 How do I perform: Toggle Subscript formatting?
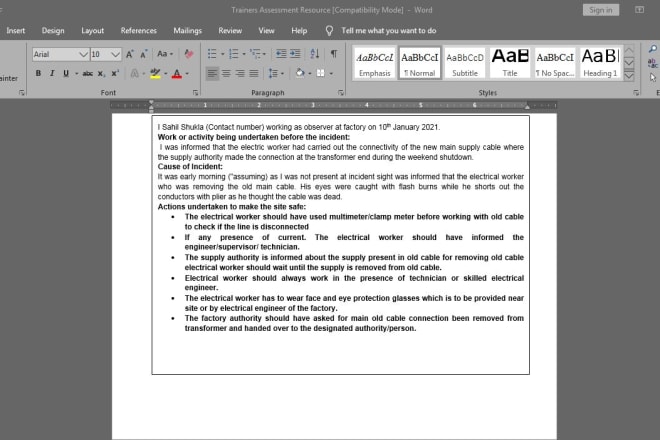point(101,73)
